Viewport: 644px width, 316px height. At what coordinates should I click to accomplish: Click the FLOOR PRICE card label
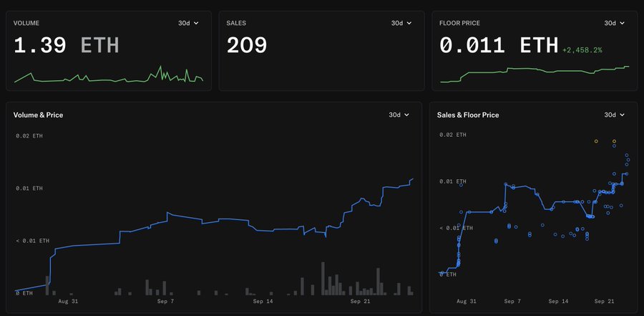459,23
